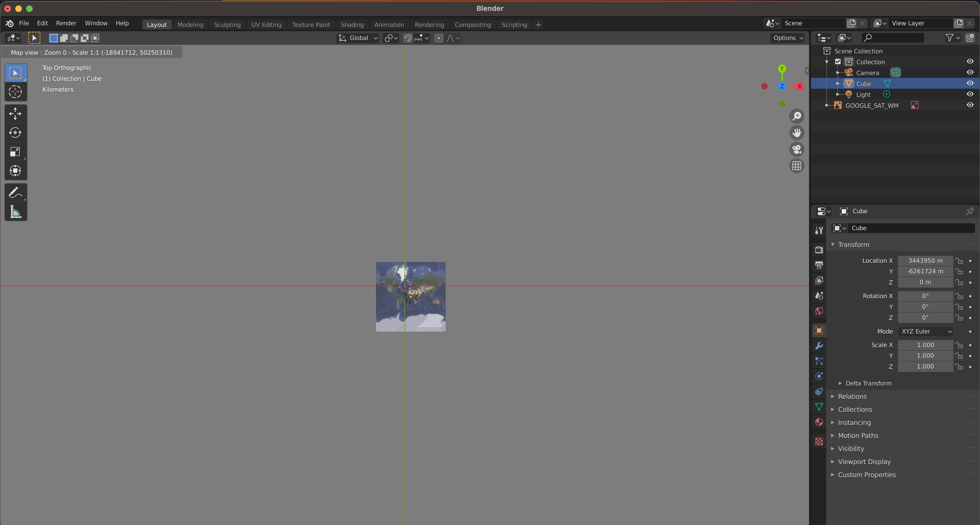Select the Rotate tool
Image resolution: width=980 pixels, height=525 pixels.
tap(15, 133)
